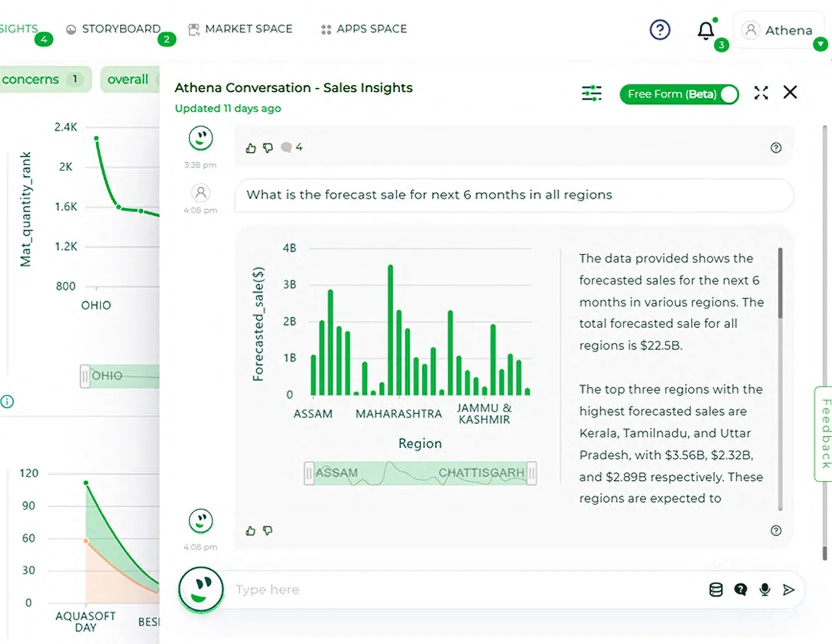Open the notifications bell icon
Image resolution: width=832 pixels, height=644 pixels.
coord(706,31)
